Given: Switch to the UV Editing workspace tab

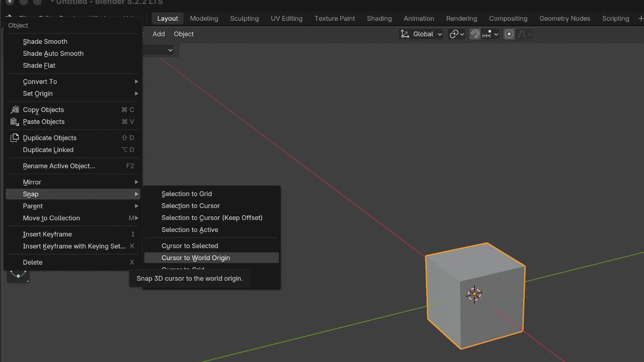Looking at the screenshot, I should [x=287, y=18].
